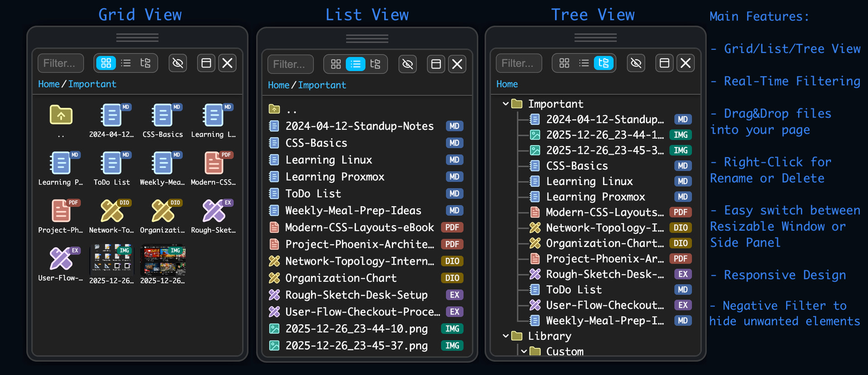Toggle hidden elements eye icon in Grid View
Image resolution: width=868 pixels, height=375 pixels.
click(178, 63)
